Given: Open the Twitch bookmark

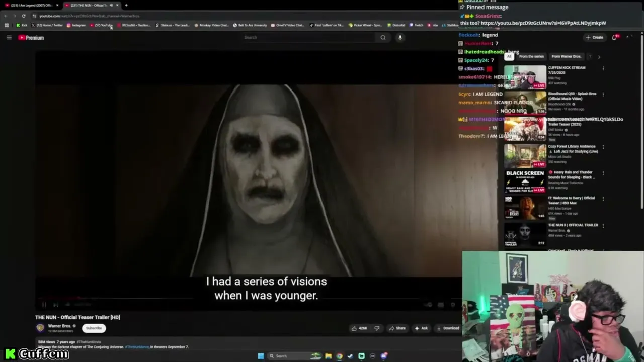Looking at the screenshot, I should click(417, 25).
